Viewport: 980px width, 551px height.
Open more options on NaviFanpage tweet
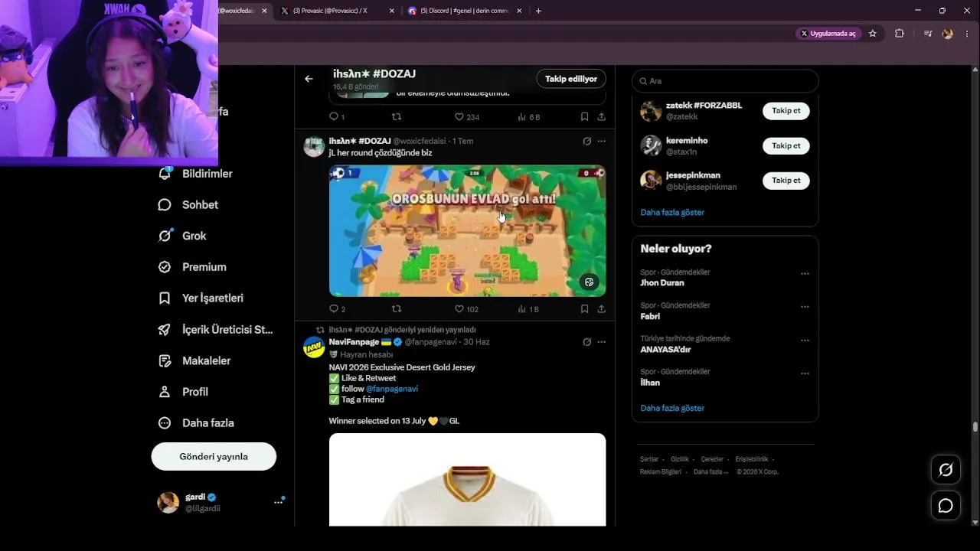602,342
